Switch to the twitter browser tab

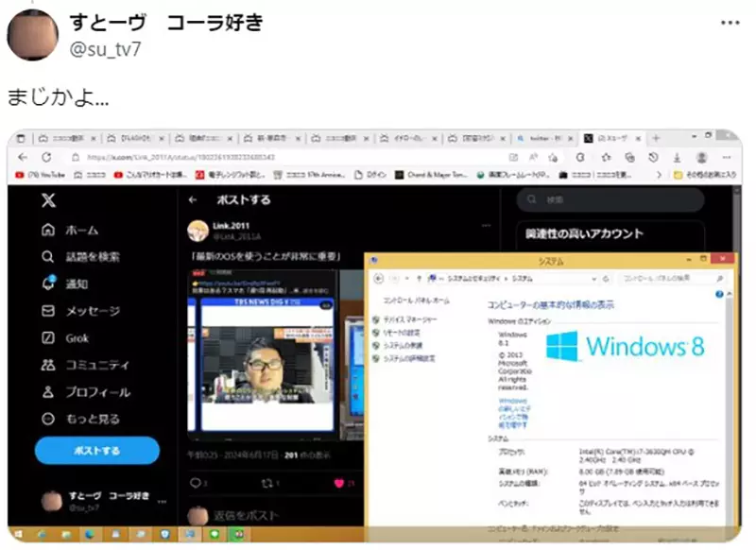(x=543, y=139)
